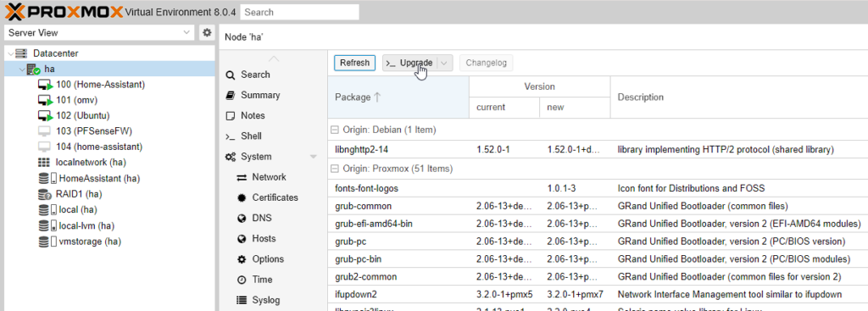Click the Options gear icon
The height and width of the screenshot is (311, 868).
tap(242, 259)
